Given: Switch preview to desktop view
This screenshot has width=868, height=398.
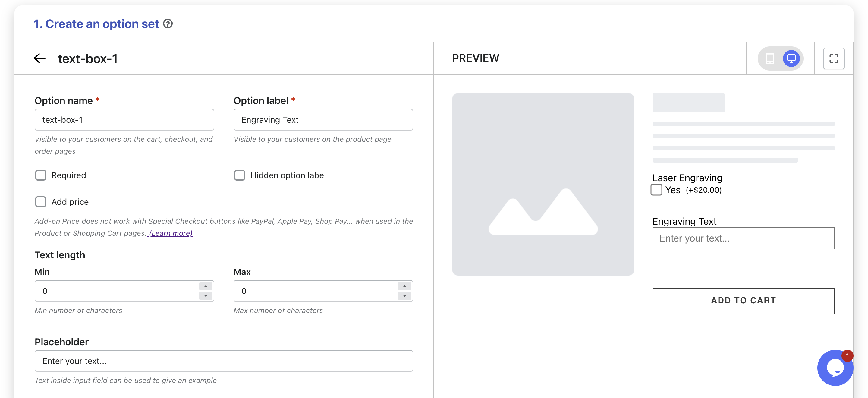Looking at the screenshot, I should tap(791, 58).
